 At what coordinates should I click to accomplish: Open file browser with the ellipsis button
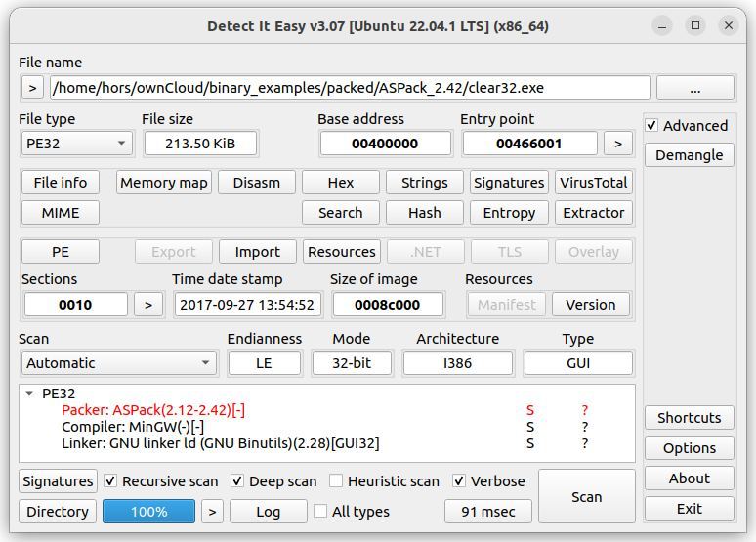694,88
